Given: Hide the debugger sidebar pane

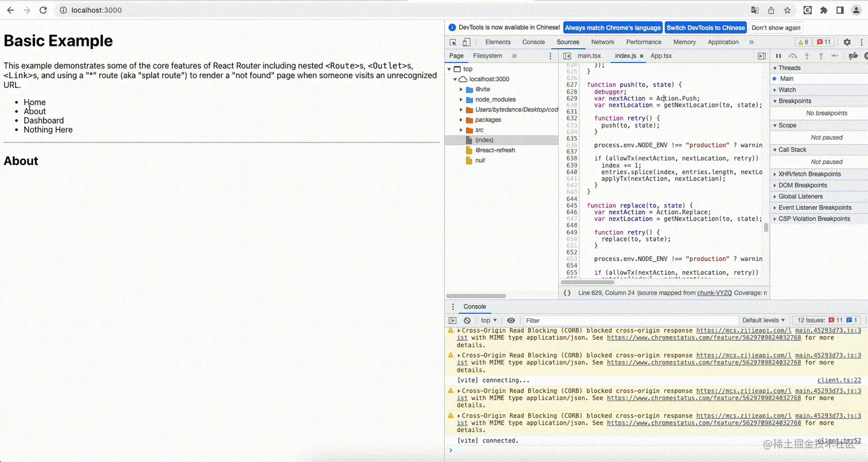Looking at the screenshot, I should (762, 56).
